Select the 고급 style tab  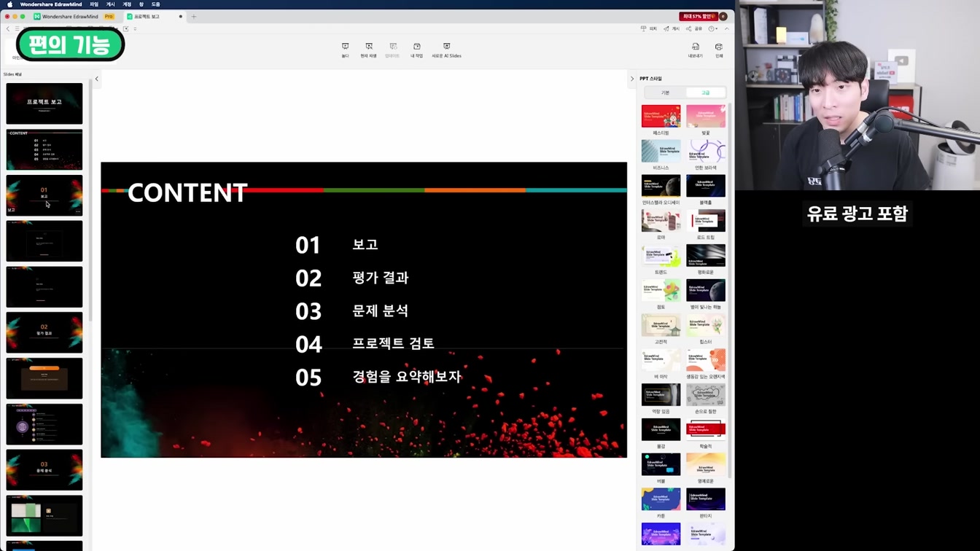click(x=705, y=93)
